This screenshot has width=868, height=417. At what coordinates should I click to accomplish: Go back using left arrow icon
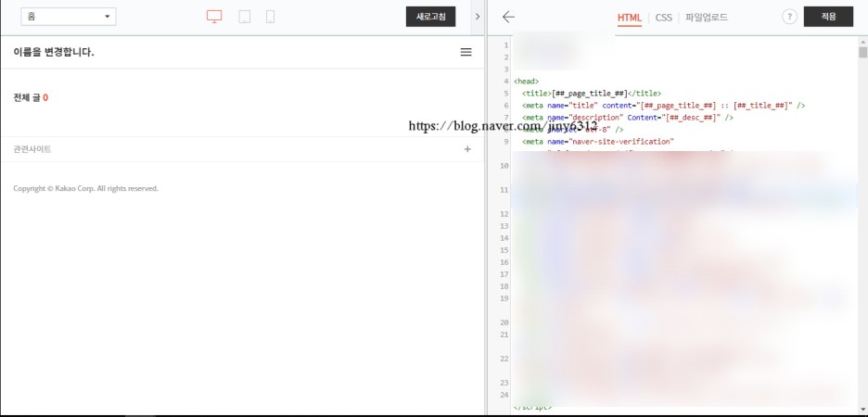[x=508, y=17]
